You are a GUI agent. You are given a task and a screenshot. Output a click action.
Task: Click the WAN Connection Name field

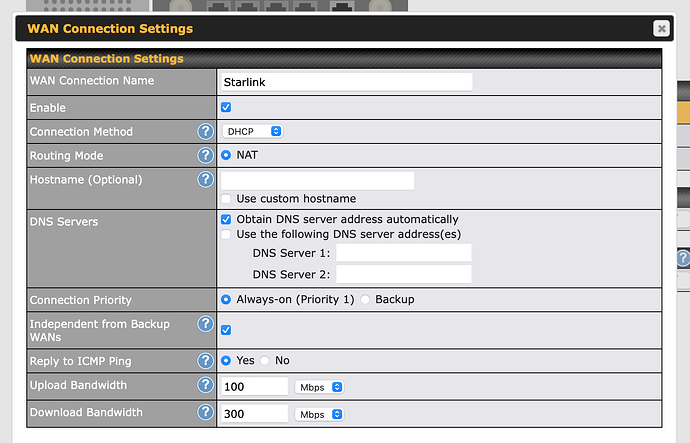tap(346, 82)
